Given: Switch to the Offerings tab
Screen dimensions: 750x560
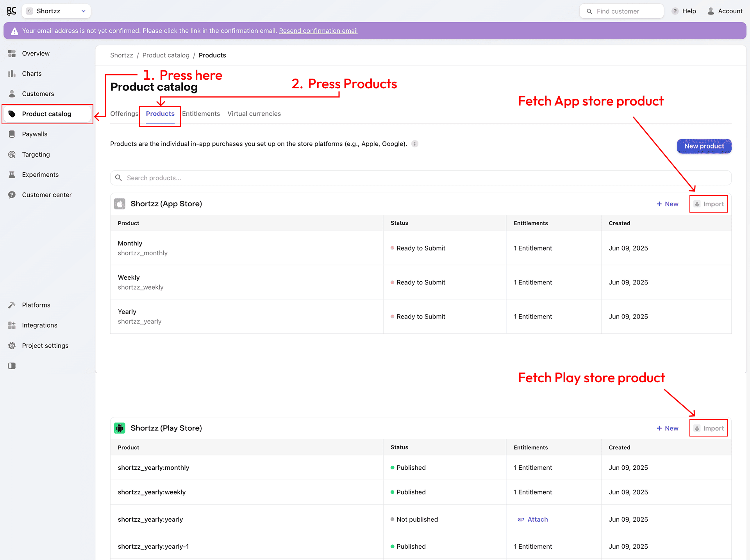Looking at the screenshot, I should click(124, 114).
